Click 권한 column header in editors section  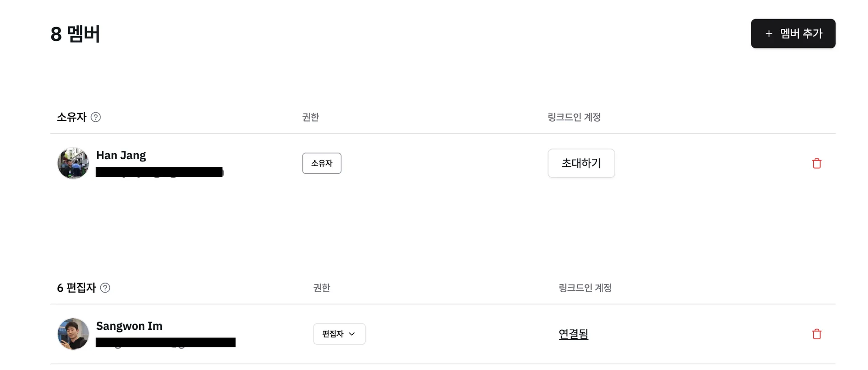point(321,288)
